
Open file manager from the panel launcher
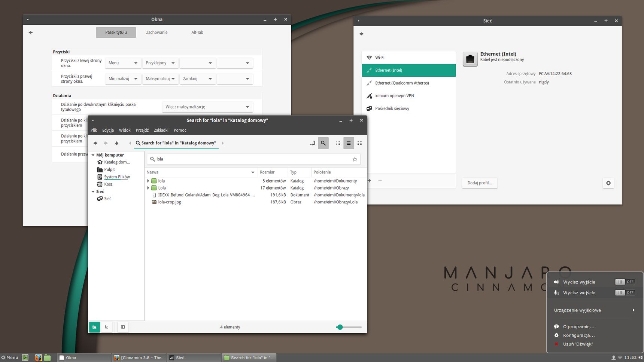[47, 358]
